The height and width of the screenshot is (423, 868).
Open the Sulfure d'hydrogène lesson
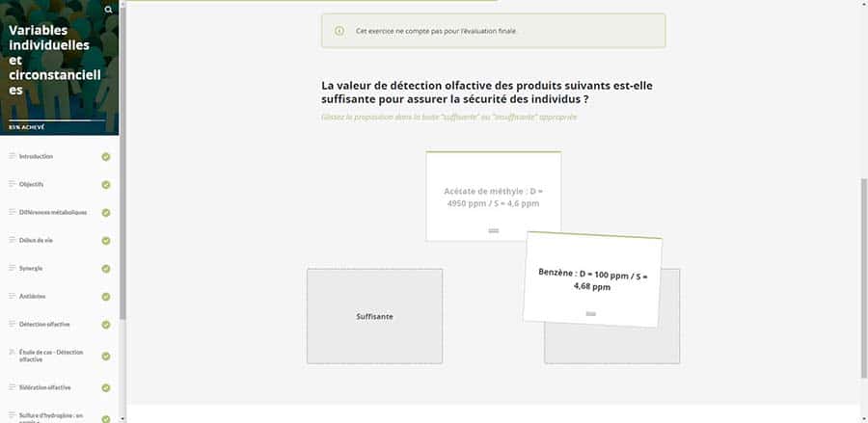[50, 415]
